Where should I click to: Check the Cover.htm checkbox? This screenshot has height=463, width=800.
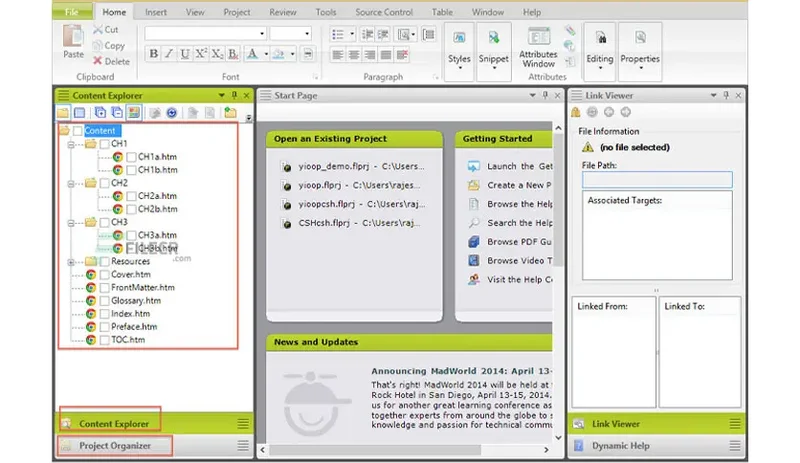pos(105,275)
